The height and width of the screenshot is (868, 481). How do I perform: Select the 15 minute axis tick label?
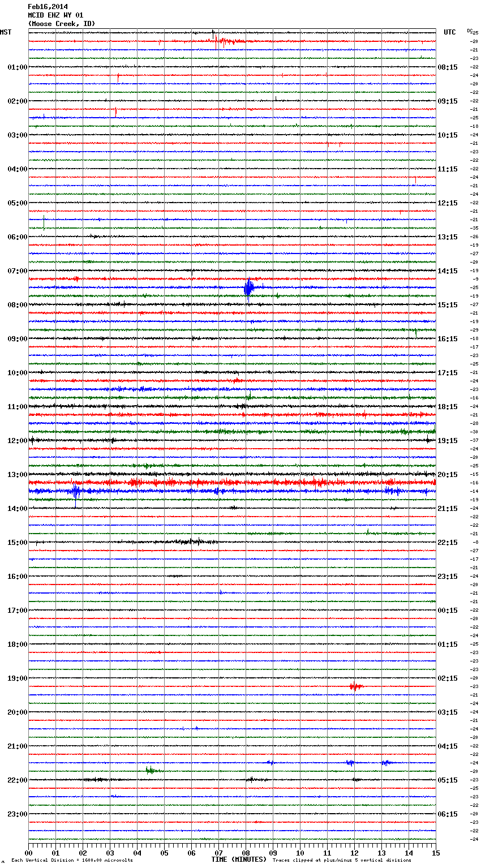(x=436, y=853)
